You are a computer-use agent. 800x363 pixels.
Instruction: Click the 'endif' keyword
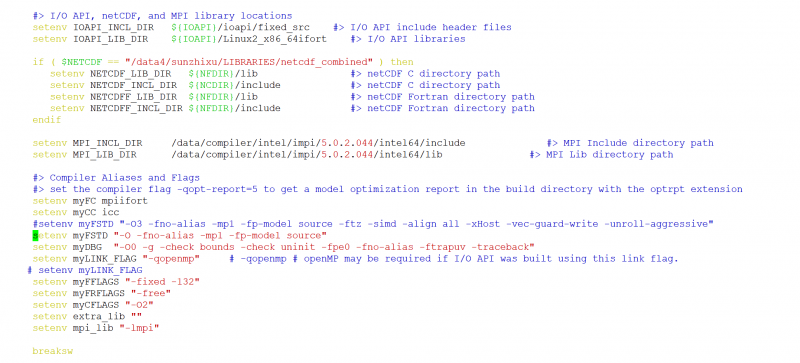(x=46, y=120)
